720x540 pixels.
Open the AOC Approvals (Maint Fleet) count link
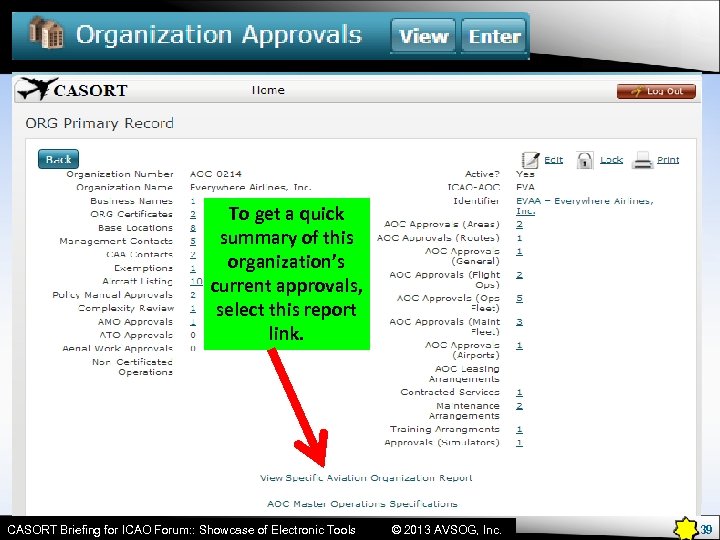(519, 322)
